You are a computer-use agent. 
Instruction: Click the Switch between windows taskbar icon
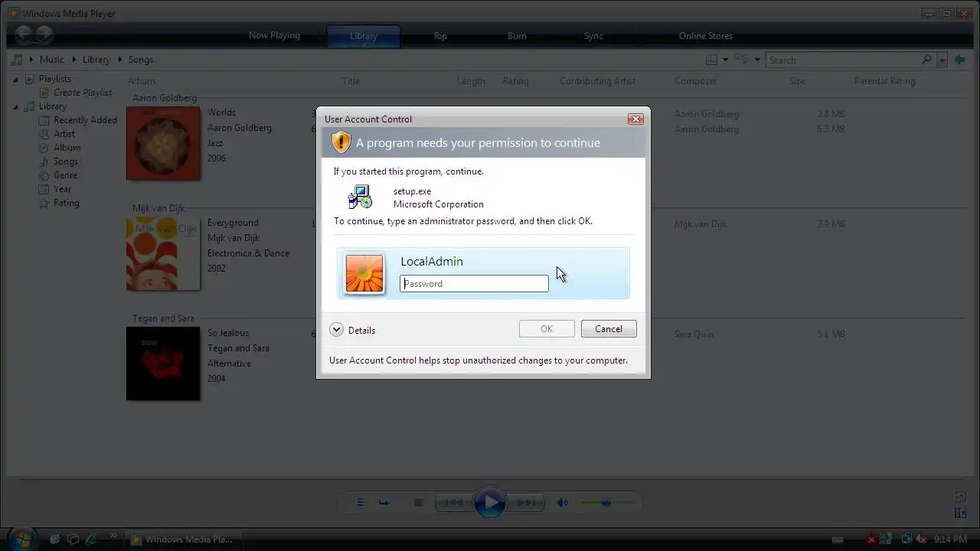73,540
